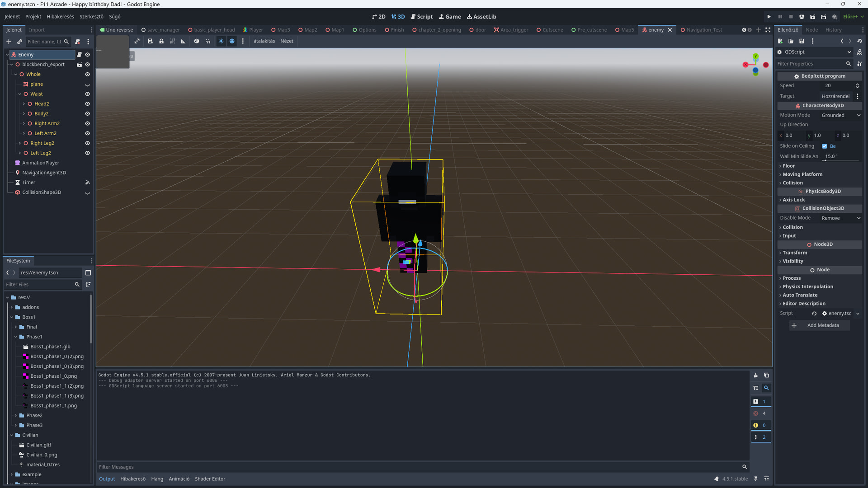Switch to the Script workspace
Image resolution: width=868 pixels, height=488 pixels.
click(421, 17)
